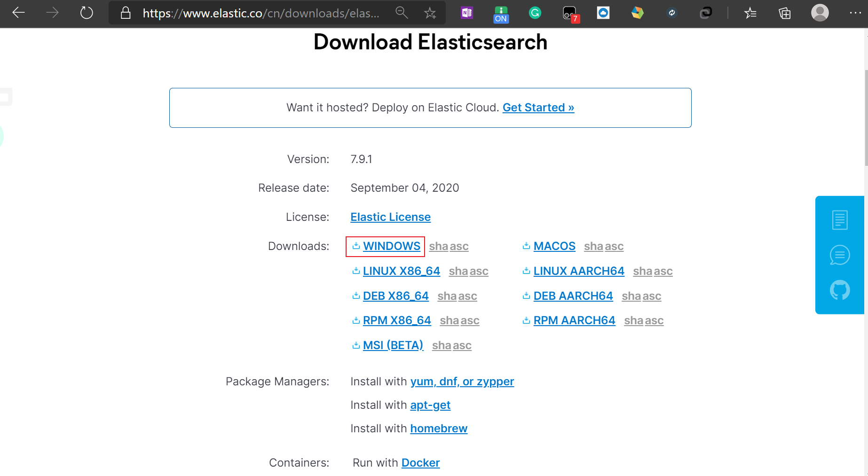
Task: Open yum, dnf, or zypper install instructions
Action: tap(462, 382)
